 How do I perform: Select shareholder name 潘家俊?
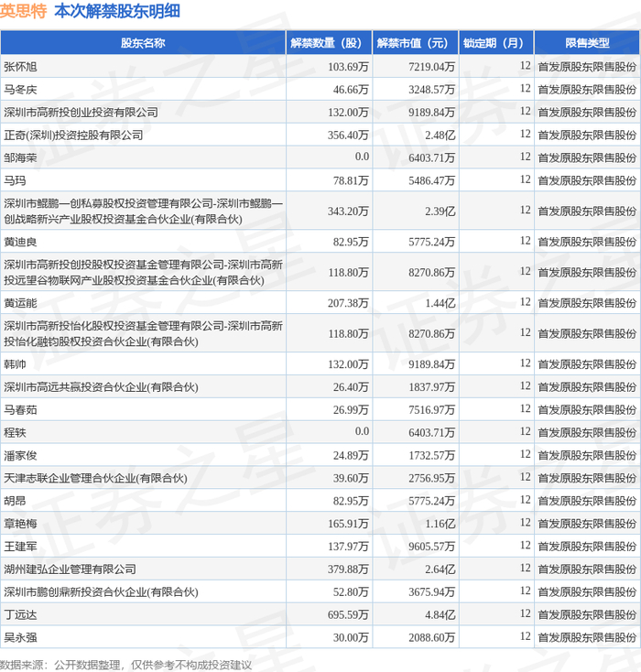click(x=20, y=455)
